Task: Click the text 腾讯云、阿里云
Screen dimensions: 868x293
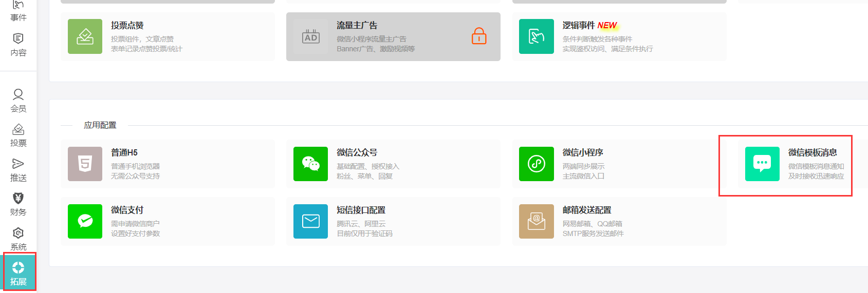Action: (361, 224)
